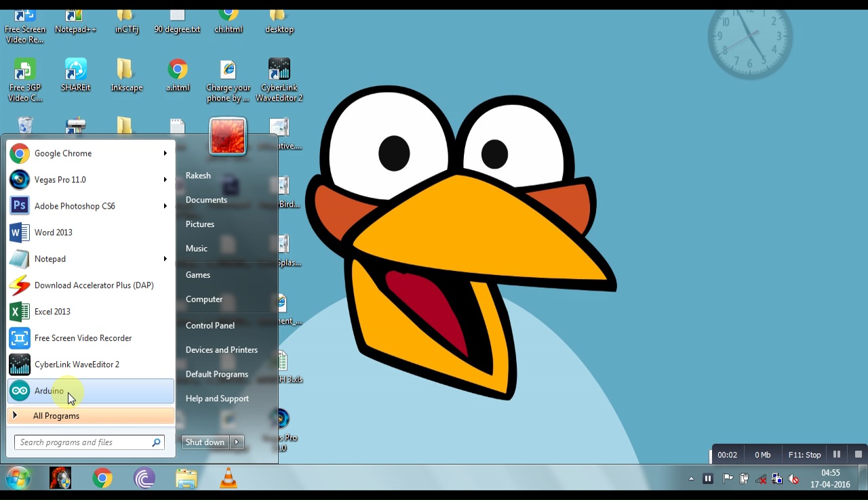Open the purple swirl taskbar icon
The image size is (868, 500).
144,479
